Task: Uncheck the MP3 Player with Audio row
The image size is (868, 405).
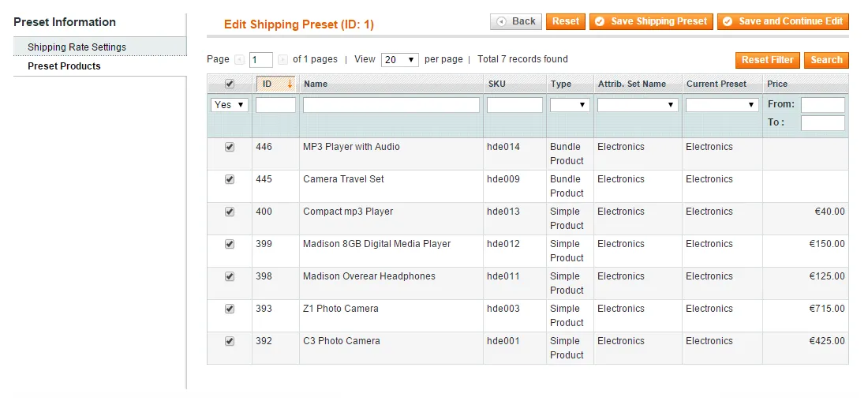Action: (230, 147)
